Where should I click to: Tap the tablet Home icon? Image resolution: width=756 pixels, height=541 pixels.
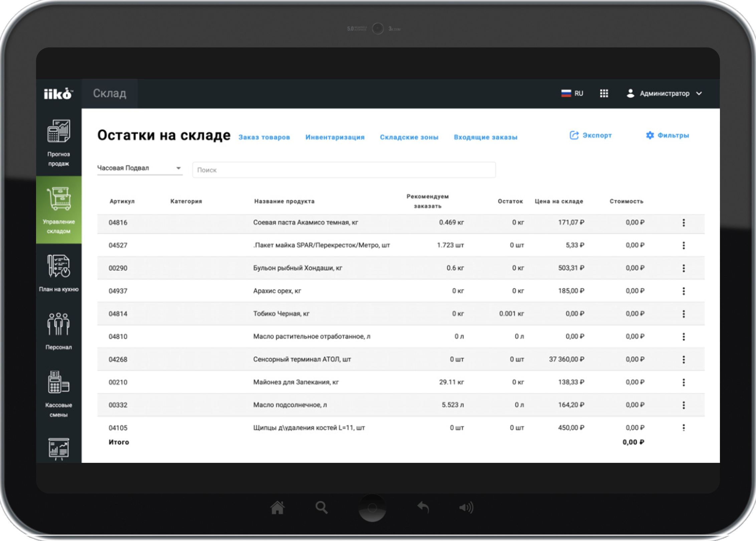(x=277, y=508)
